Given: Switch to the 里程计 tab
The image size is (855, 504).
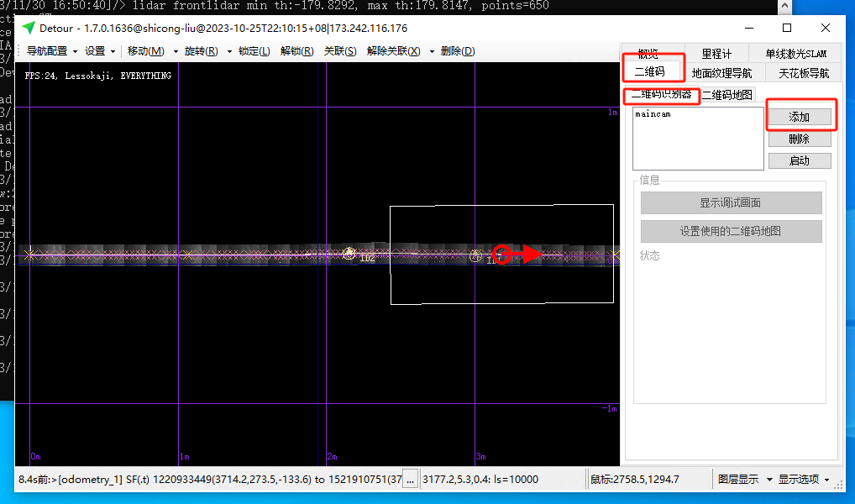Looking at the screenshot, I should pos(716,55).
